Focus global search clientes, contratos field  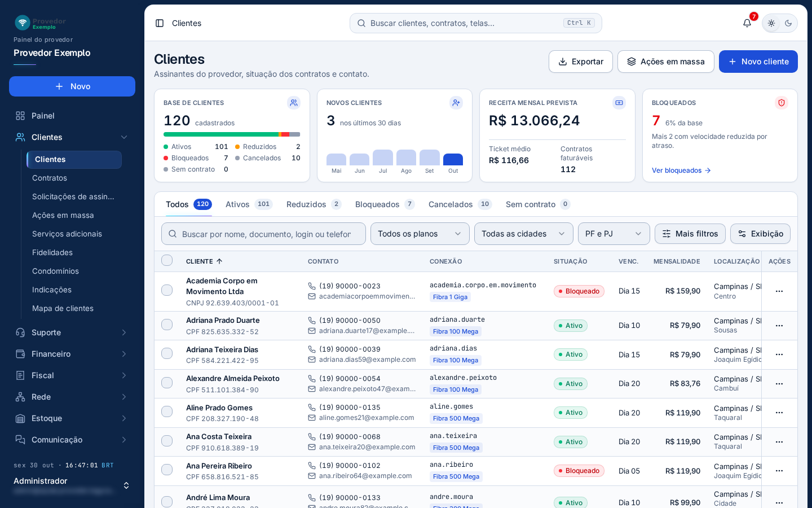(476, 23)
